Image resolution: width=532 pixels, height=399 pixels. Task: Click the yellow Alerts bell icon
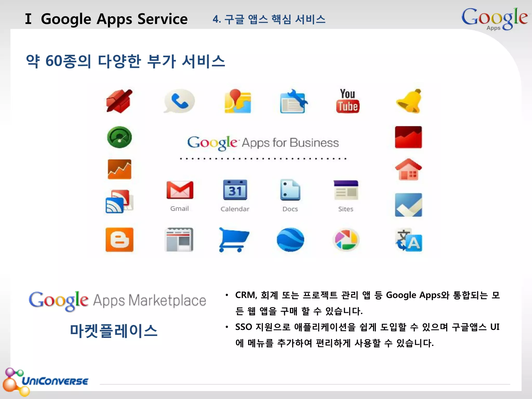pos(409,101)
